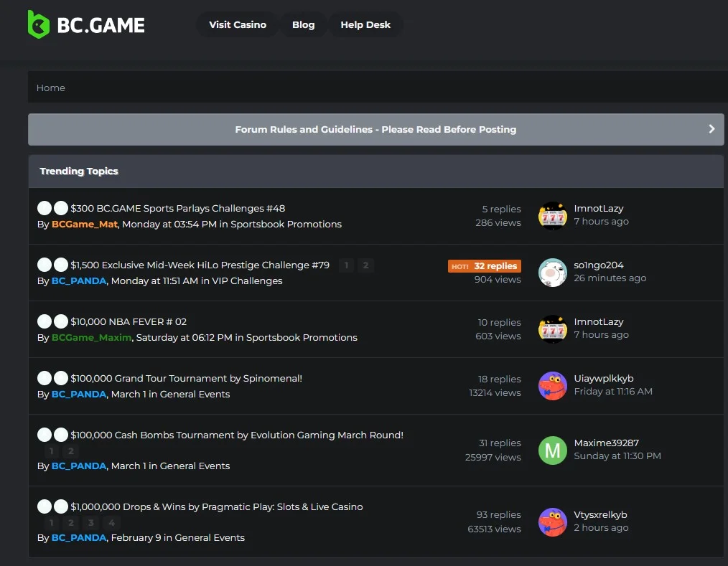Screen dimensions: 728x566
Task: View BC_PANDA profile on HiLo Challenge row
Action: click(x=79, y=280)
